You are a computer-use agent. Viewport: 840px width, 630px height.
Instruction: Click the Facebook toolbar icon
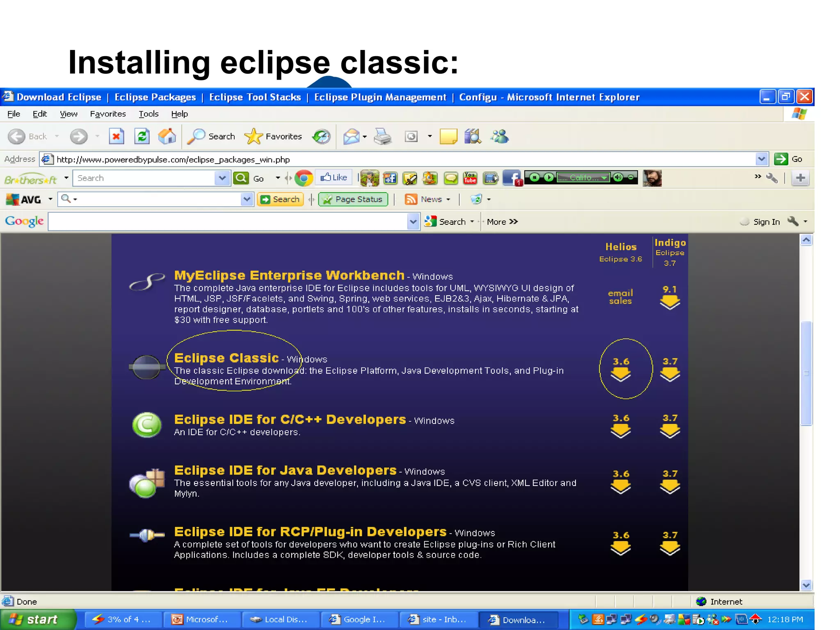[511, 178]
